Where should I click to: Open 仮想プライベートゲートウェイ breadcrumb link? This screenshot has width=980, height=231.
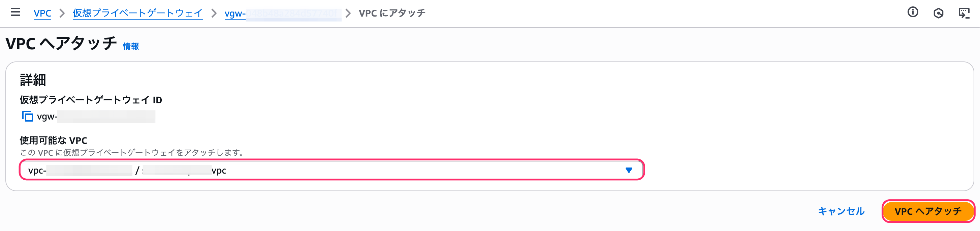138,13
